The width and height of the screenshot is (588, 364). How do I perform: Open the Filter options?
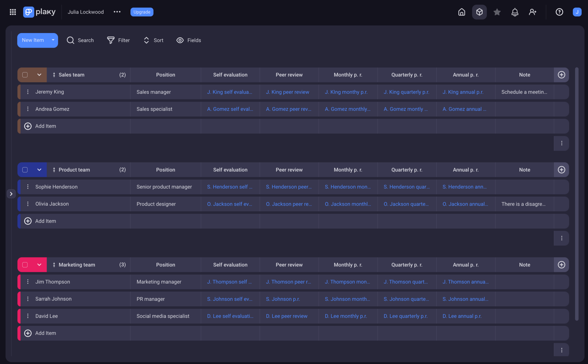pos(118,40)
